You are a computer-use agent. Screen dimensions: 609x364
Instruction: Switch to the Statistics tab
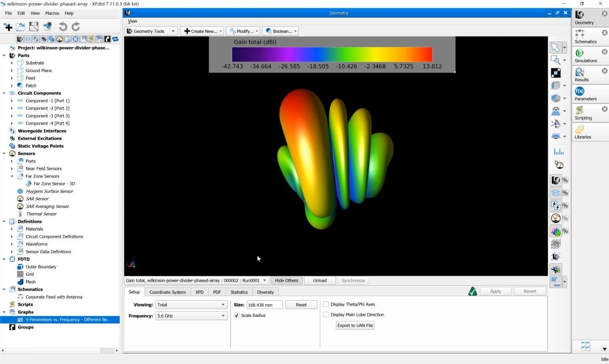point(239,292)
